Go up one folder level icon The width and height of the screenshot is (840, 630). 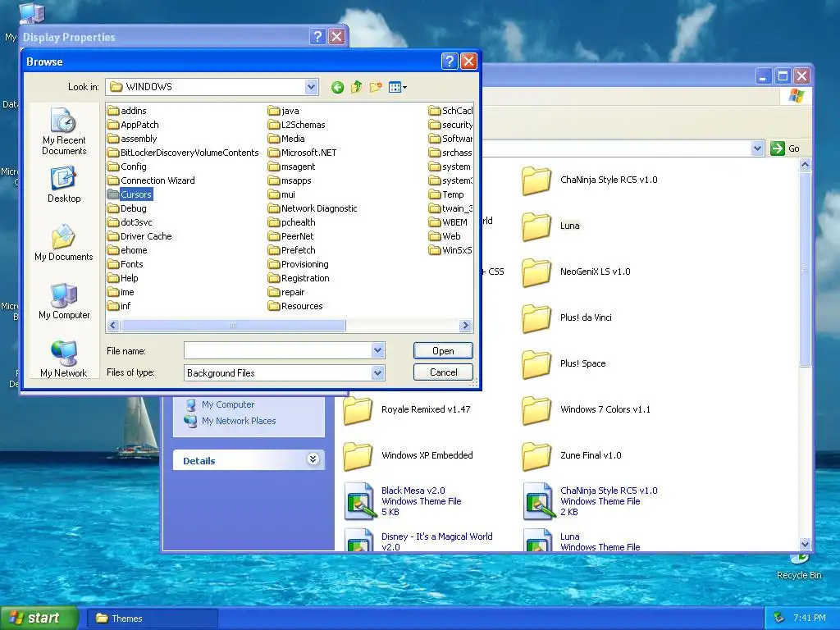(357, 87)
